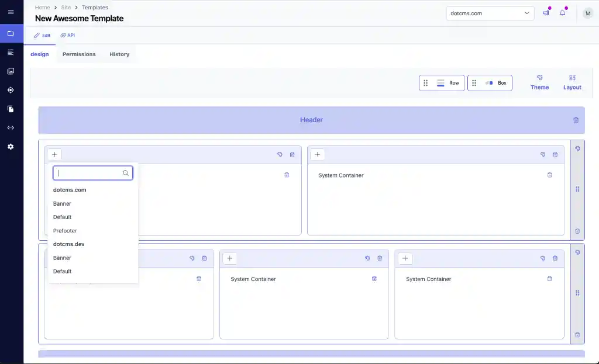599x364 pixels.
Task: Open the code sidebar icon
Action: 11,127
